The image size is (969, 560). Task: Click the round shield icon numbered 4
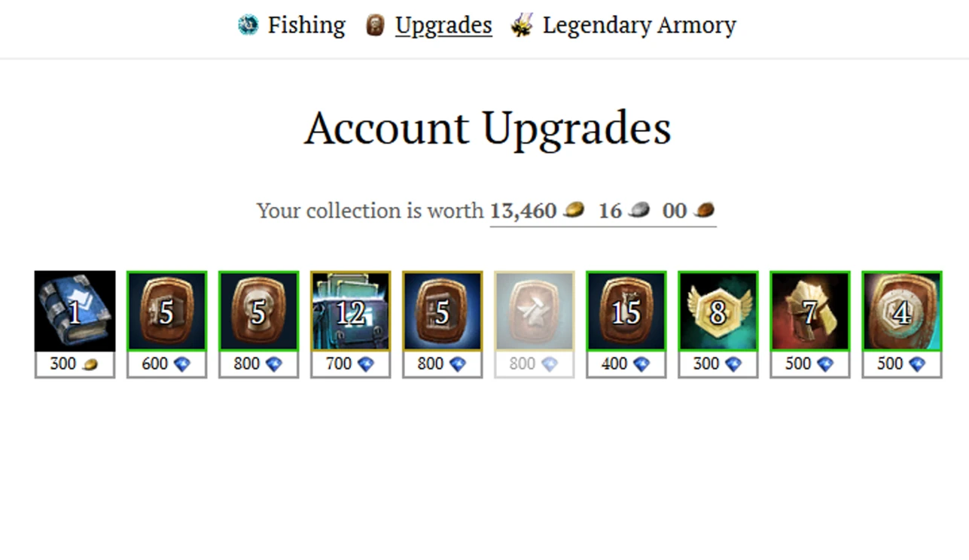coord(901,311)
